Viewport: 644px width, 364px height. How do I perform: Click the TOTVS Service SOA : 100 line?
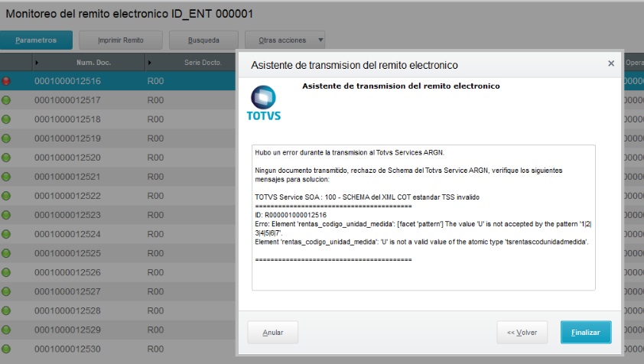point(367,197)
